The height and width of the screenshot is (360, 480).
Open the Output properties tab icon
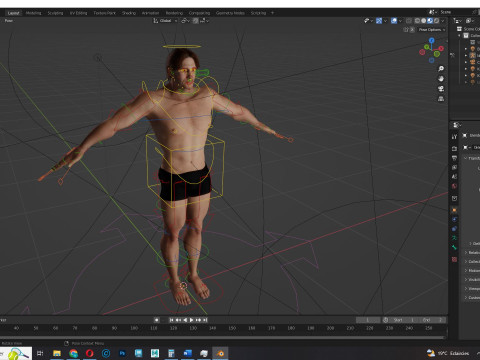pos(454,158)
